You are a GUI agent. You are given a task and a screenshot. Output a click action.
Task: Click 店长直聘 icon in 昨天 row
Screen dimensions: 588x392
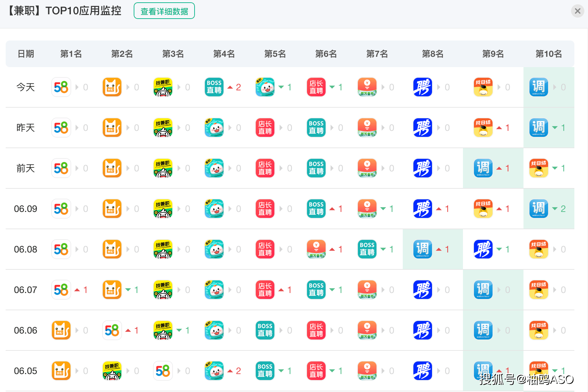(265, 128)
